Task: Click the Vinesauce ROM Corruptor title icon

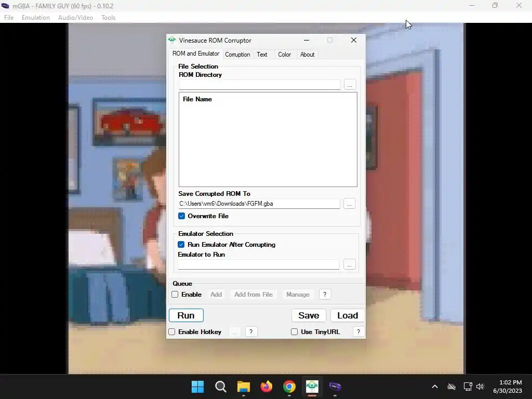Action: coord(172,40)
